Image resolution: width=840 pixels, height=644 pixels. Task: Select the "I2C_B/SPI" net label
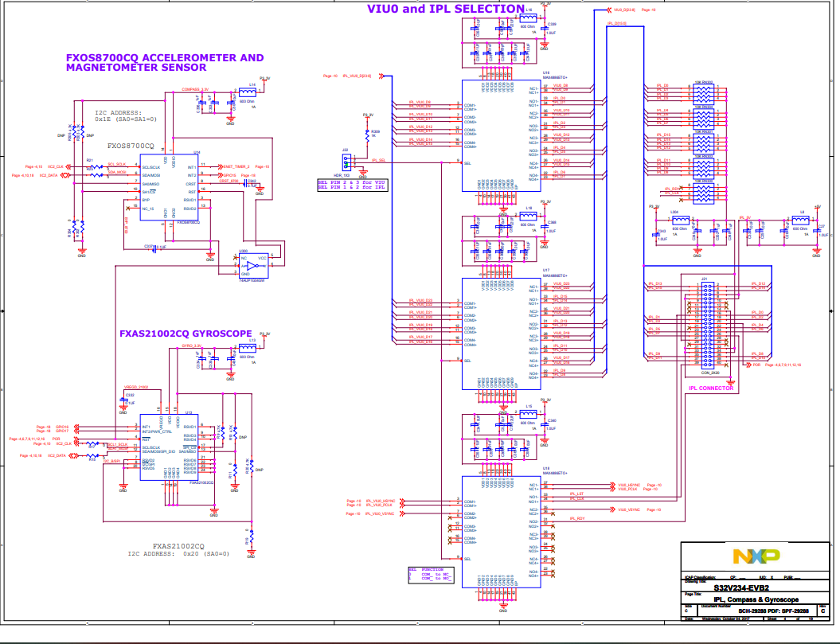click(112, 461)
